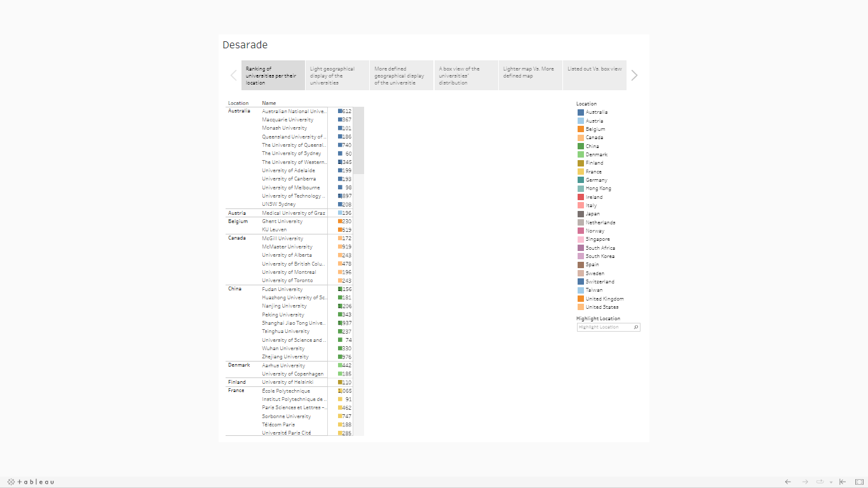
Task: Click the right chevron to reveal more tabs
Action: click(x=634, y=75)
